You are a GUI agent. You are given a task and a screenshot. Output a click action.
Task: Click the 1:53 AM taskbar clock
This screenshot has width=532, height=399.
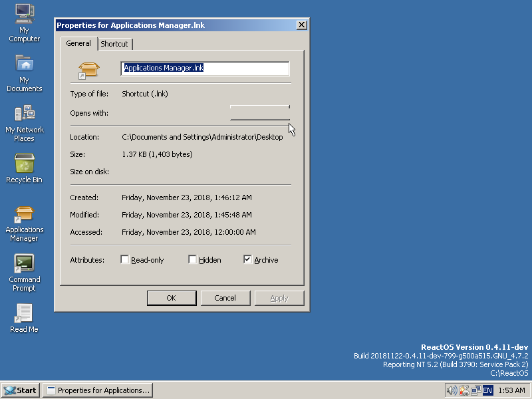511,390
